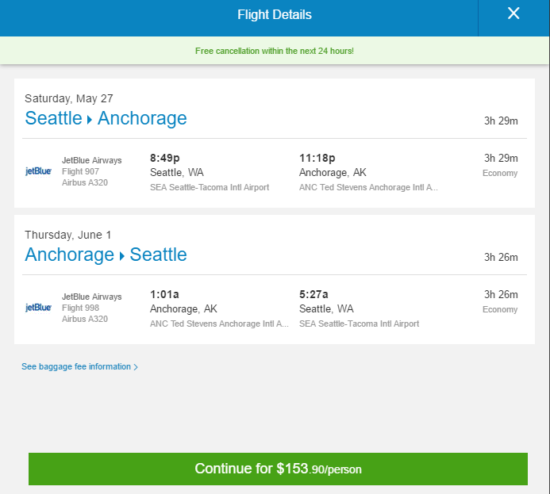550x494 pixels.
Task: Click the JetBlue logo for Flight 907
Action: (38, 171)
